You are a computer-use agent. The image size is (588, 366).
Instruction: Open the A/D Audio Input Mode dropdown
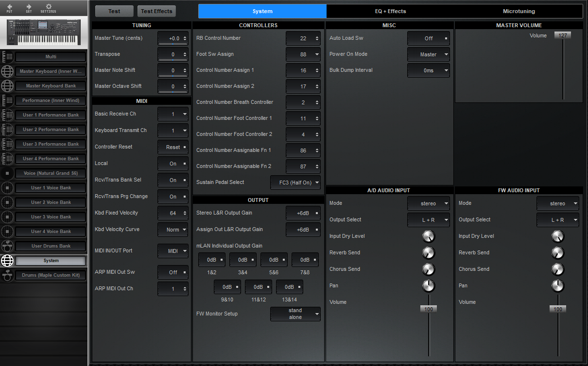428,203
